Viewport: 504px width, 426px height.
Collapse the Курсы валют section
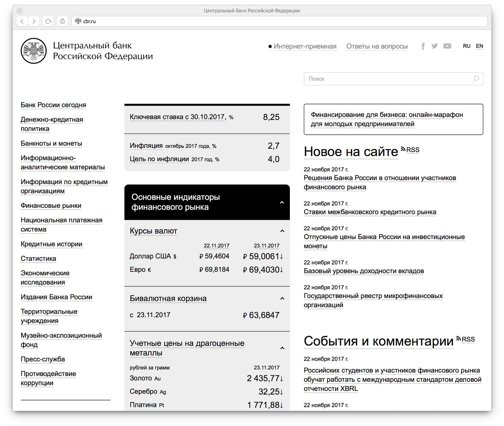282,231
